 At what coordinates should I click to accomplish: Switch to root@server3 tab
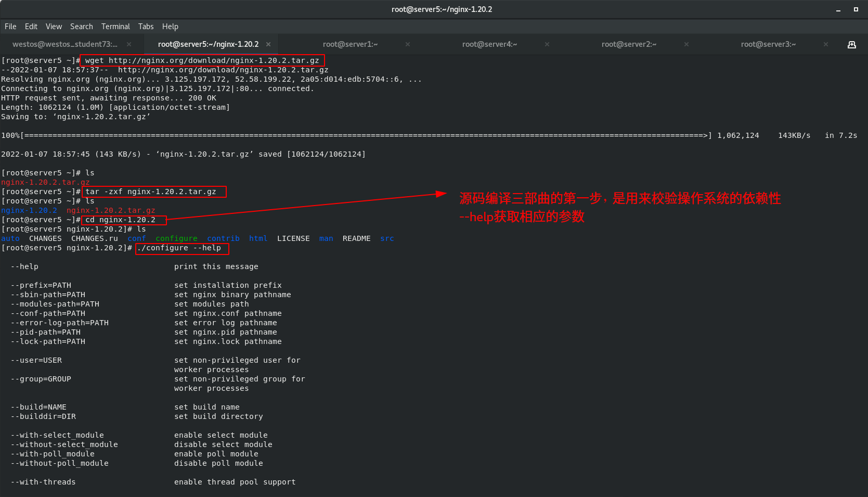tap(768, 44)
